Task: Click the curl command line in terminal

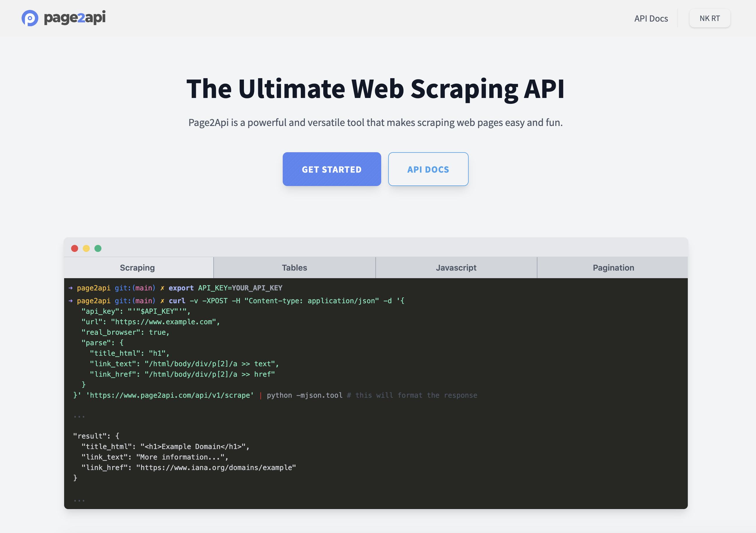Action: pos(286,301)
